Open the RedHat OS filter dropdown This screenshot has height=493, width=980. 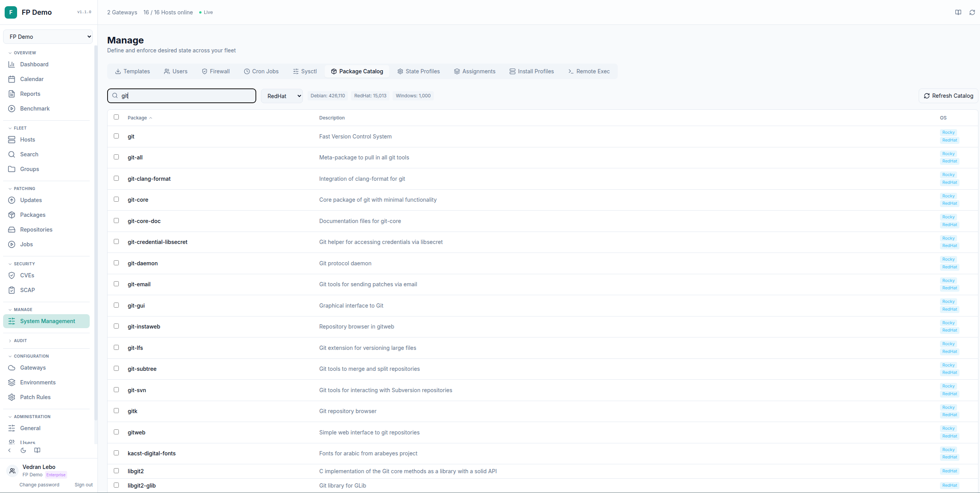282,95
